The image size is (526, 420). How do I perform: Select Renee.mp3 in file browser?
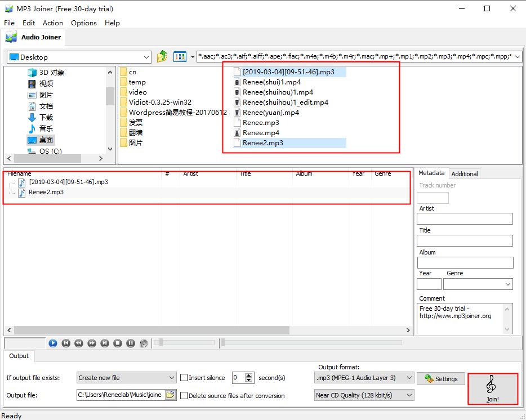pyautogui.click(x=257, y=122)
